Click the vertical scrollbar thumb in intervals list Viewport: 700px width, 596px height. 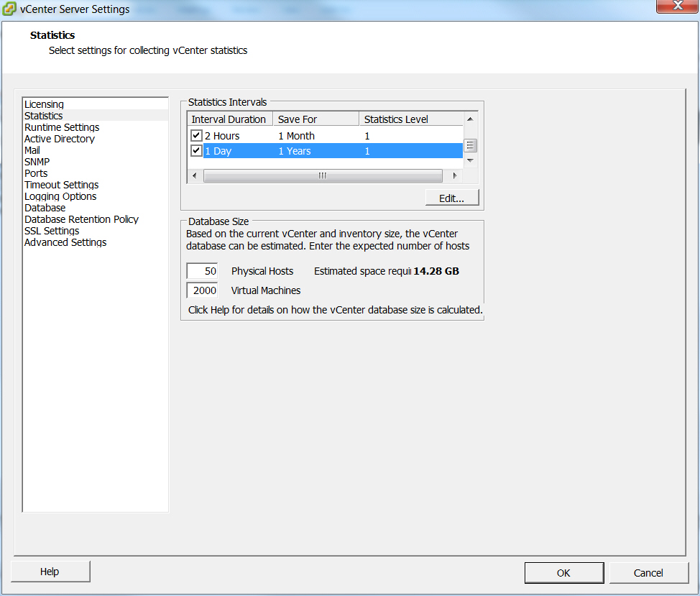[x=470, y=145]
